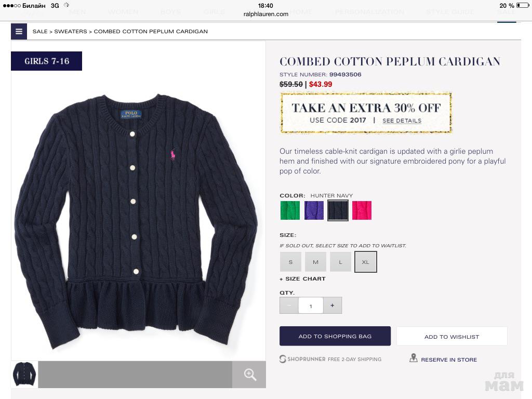Expand the Size Chart section
The width and height of the screenshot is (532, 399).
[303, 279]
